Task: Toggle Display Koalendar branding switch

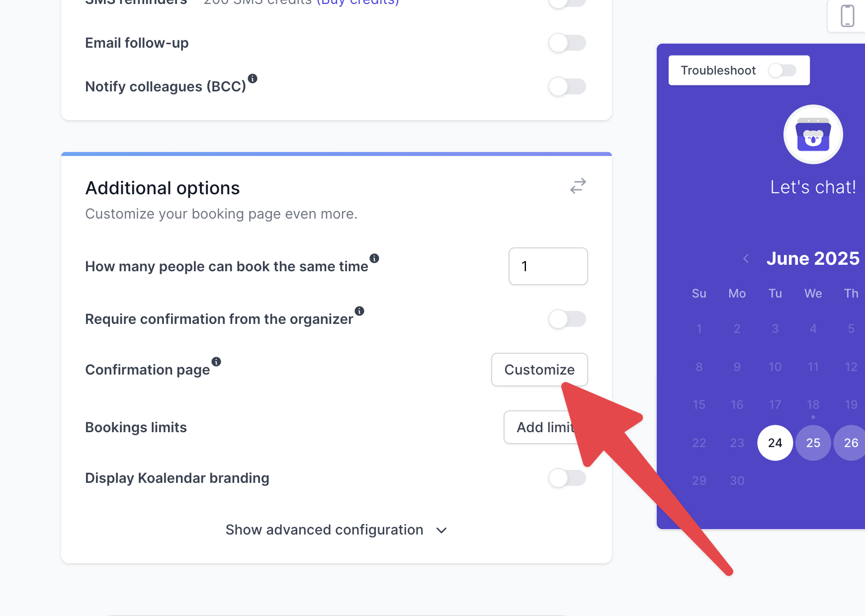Action: tap(567, 478)
